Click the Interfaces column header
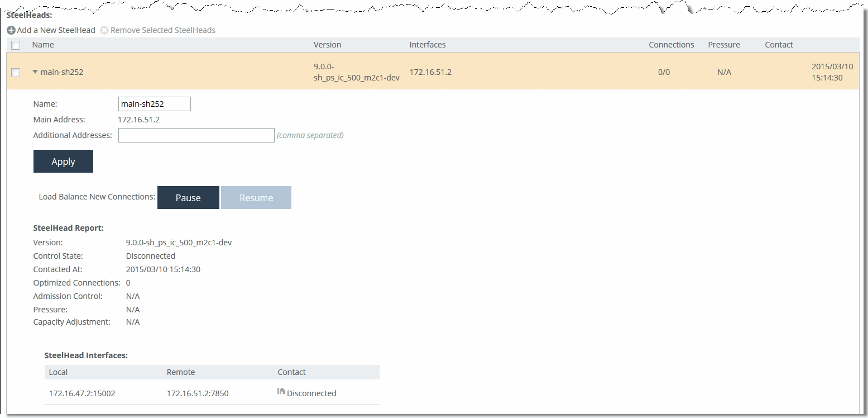The height and width of the screenshot is (418, 868). coord(428,45)
